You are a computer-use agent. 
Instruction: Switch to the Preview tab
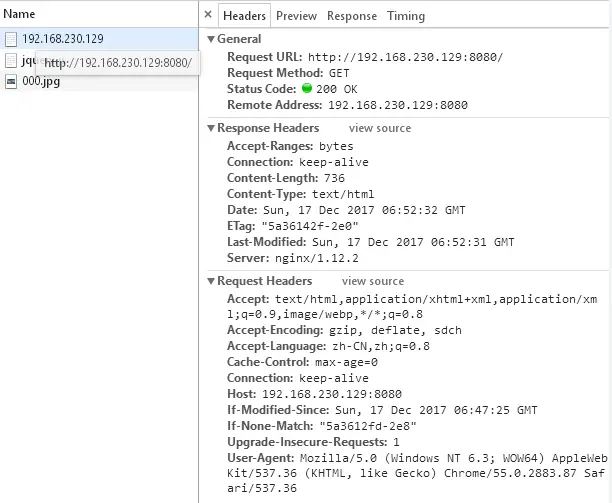(x=296, y=16)
